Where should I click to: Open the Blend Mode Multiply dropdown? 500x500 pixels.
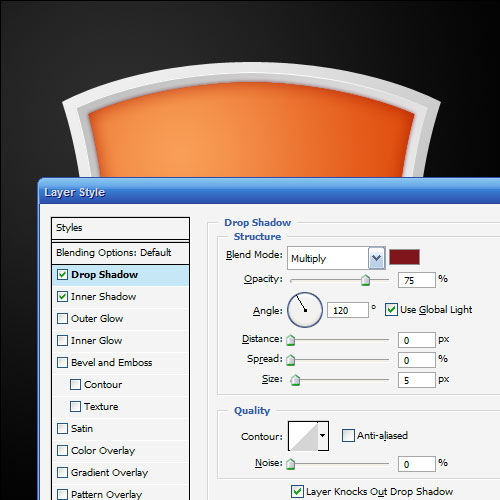click(x=336, y=258)
